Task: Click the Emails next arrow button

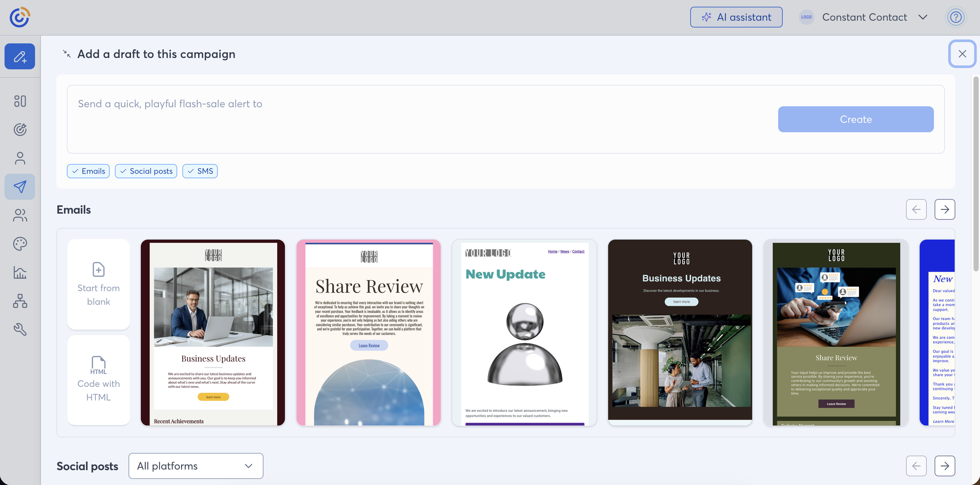Action: (x=944, y=210)
